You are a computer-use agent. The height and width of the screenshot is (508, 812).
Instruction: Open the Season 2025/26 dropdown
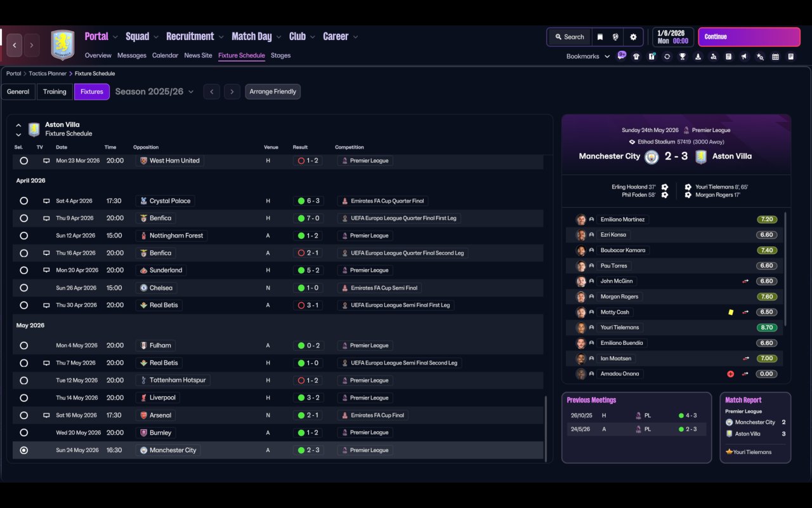point(154,91)
